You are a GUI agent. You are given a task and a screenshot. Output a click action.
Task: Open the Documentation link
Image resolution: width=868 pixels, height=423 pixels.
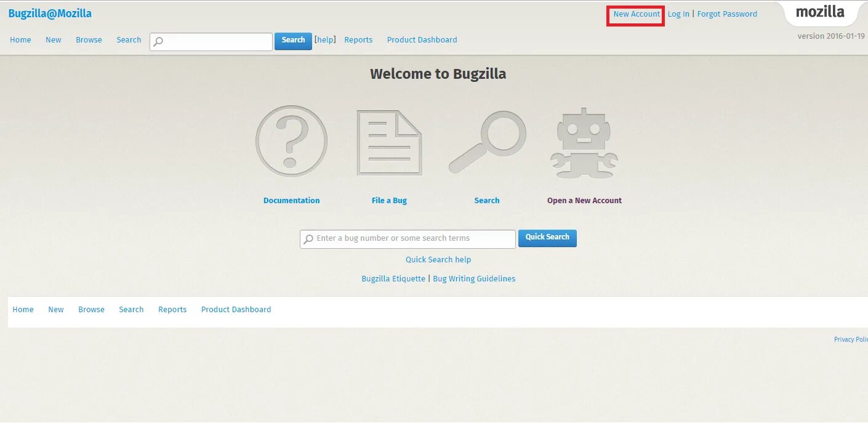click(x=291, y=200)
